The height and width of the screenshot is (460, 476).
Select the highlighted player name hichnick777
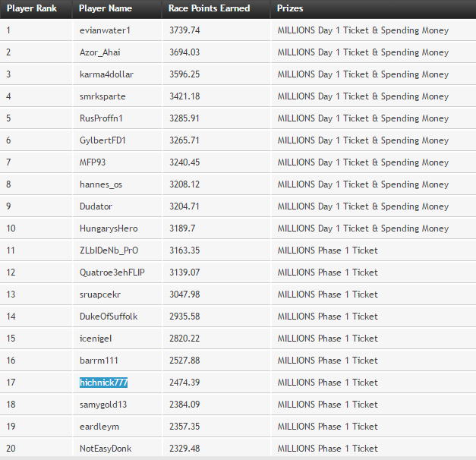(x=103, y=383)
